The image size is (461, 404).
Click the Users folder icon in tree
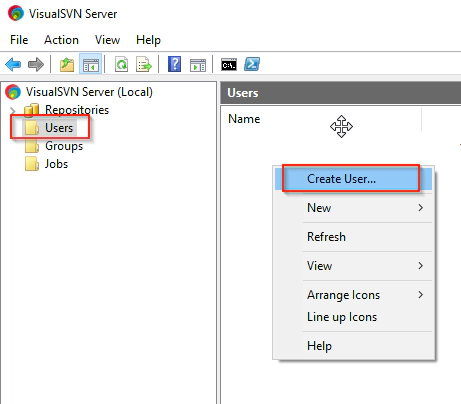32,128
